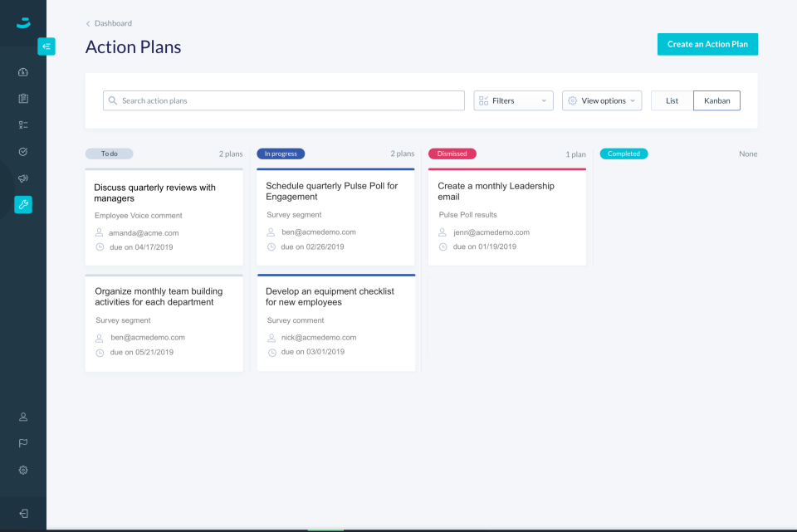The width and height of the screenshot is (797, 532).
Task: Toggle the Completed status pill
Action: click(x=623, y=154)
